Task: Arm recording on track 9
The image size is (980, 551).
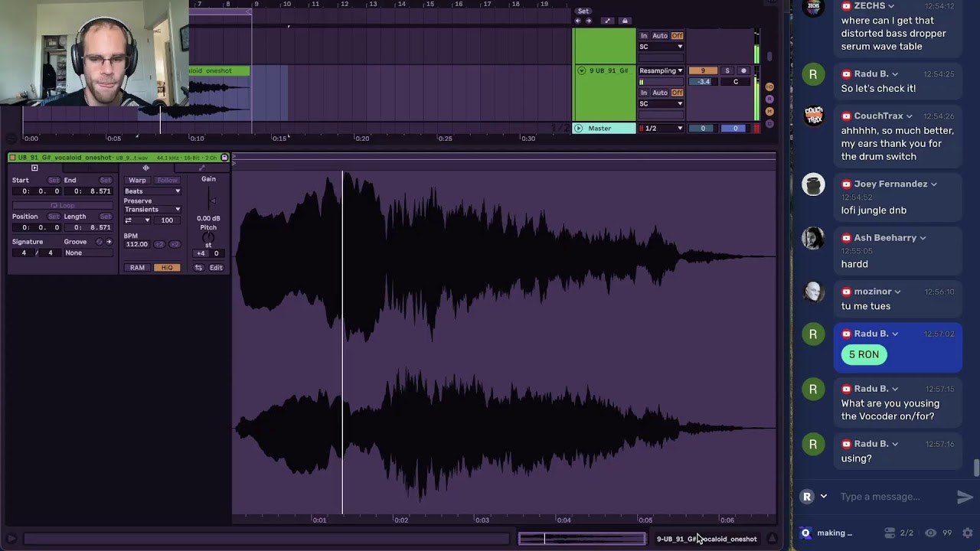Action: coord(743,71)
